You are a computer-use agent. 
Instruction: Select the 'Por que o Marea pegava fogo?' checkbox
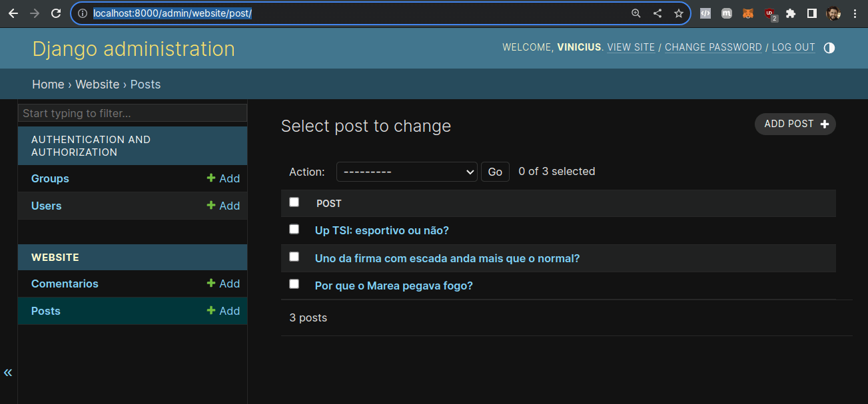(294, 284)
